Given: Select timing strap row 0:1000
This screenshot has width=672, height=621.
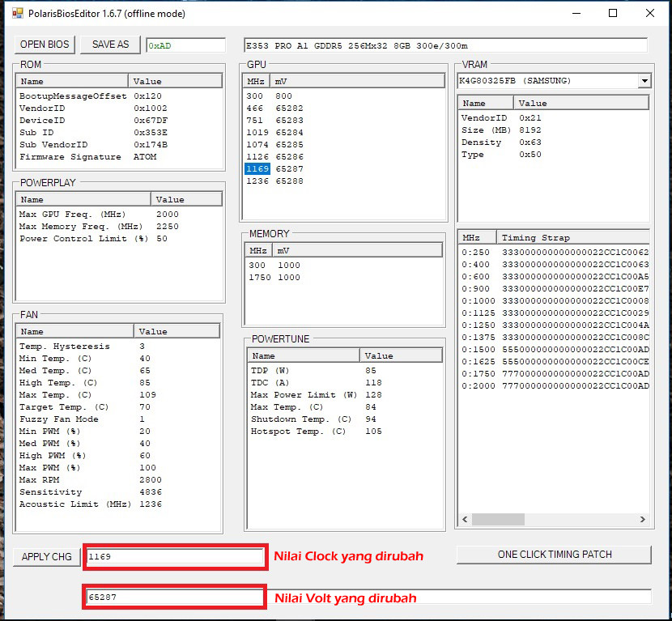Looking at the screenshot, I should [555, 301].
